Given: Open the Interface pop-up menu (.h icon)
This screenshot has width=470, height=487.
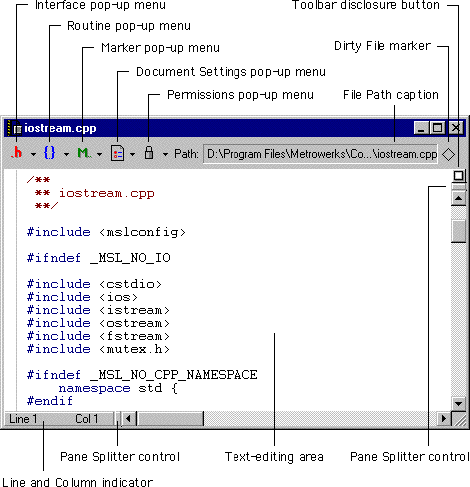Looking at the screenshot, I should (17, 153).
